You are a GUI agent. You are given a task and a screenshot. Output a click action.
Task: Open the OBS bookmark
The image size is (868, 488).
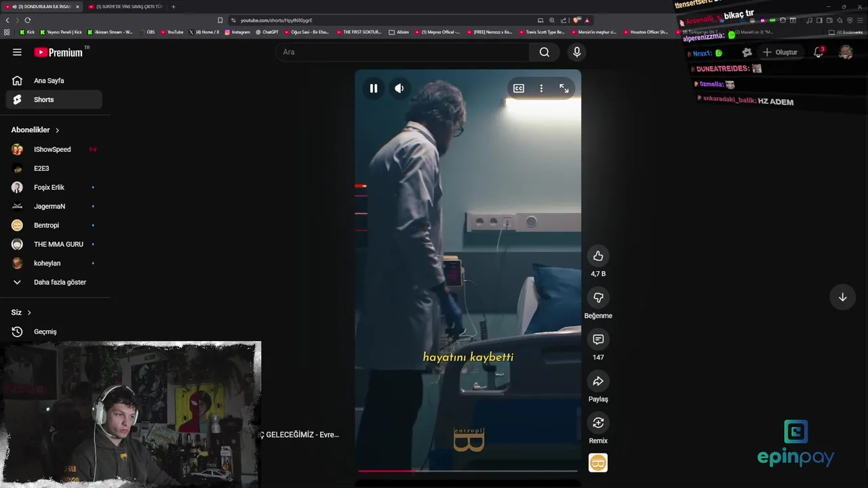(x=147, y=32)
